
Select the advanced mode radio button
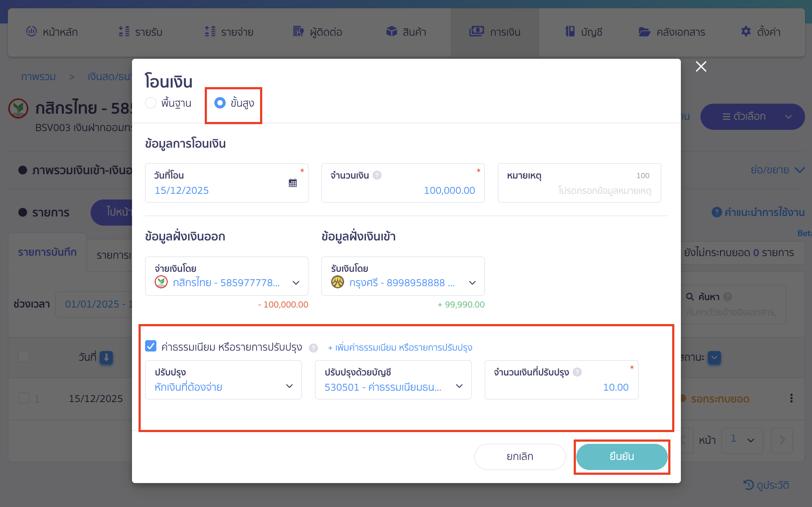(x=220, y=103)
